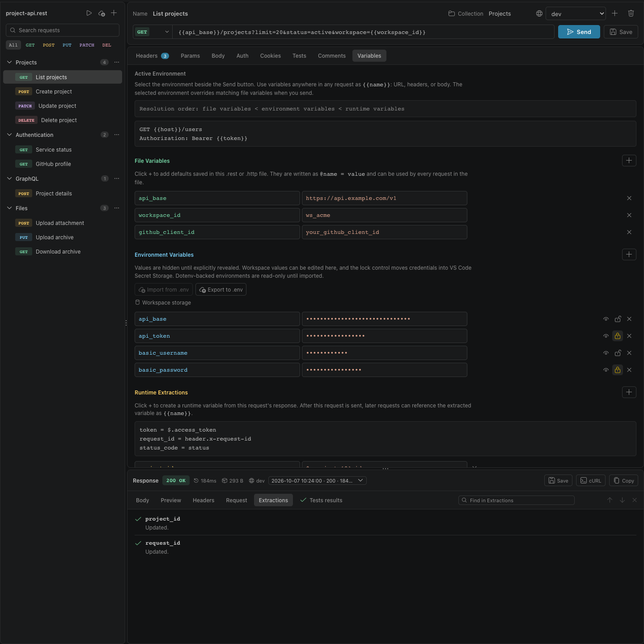Add new request with sidebar plus icon
This screenshot has width=644, height=644.
pos(114,13)
